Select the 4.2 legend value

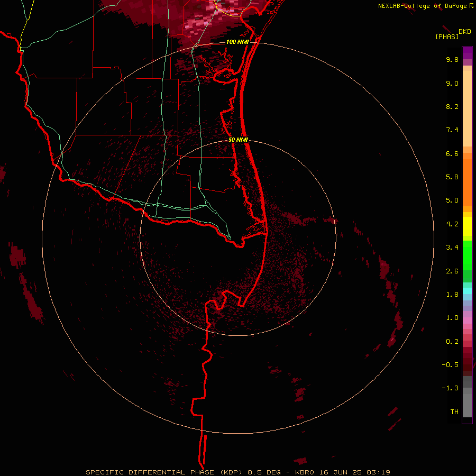(452, 224)
